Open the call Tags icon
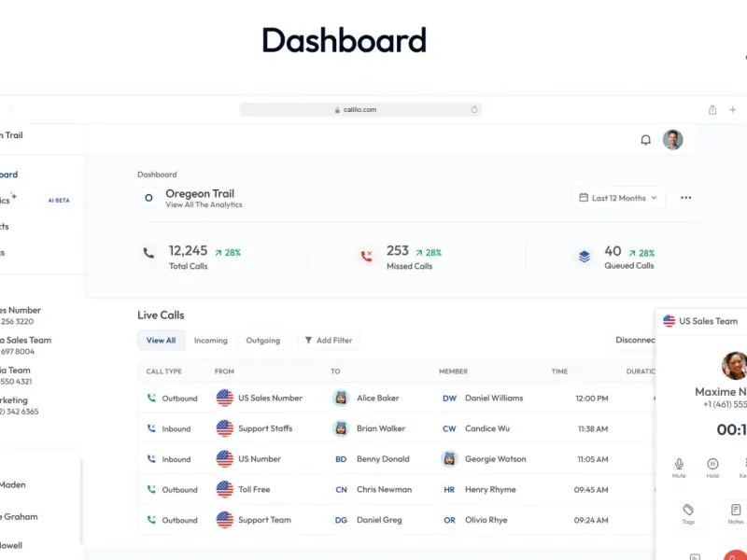This screenshot has height=560, width=747. point(688,514)
